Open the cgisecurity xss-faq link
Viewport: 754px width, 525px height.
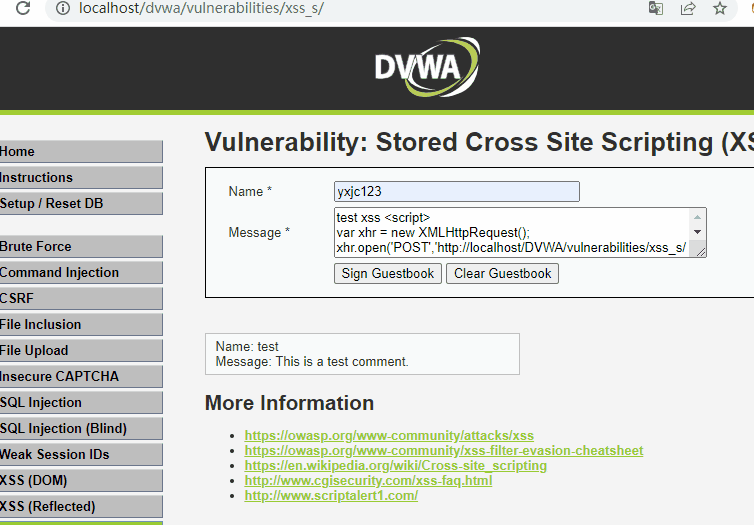368,480
